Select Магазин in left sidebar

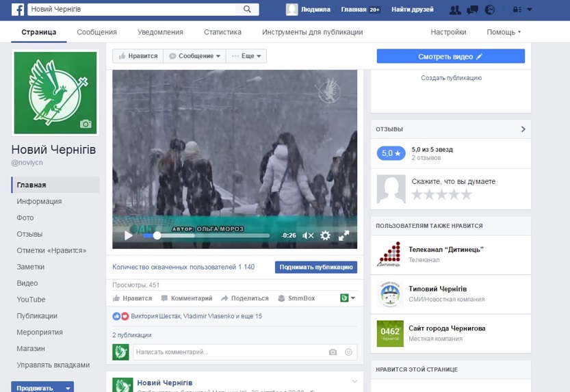tap(31, 348)
